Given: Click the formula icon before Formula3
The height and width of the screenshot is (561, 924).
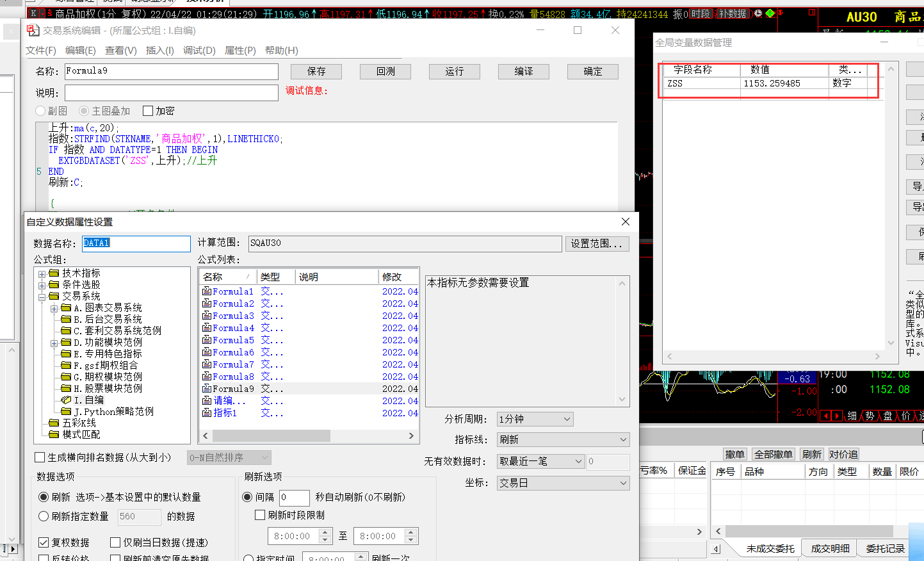Looking at the screenshot, I should coord(207,316).
